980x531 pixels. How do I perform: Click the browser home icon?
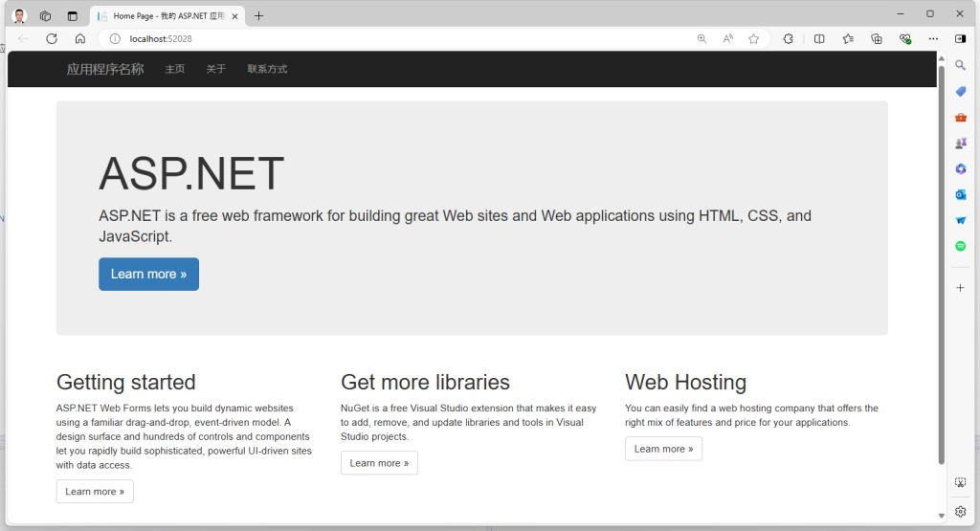80,39
